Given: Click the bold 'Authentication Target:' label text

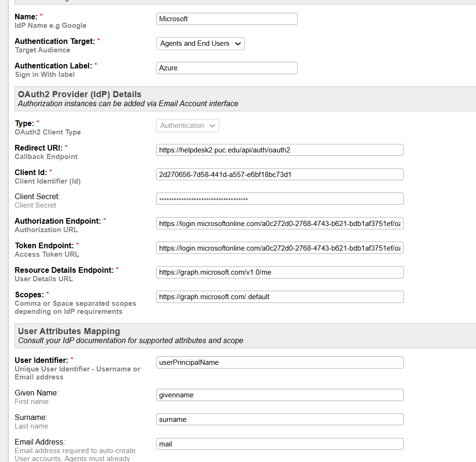Looking at the screenshot, I should click(54, 42).
